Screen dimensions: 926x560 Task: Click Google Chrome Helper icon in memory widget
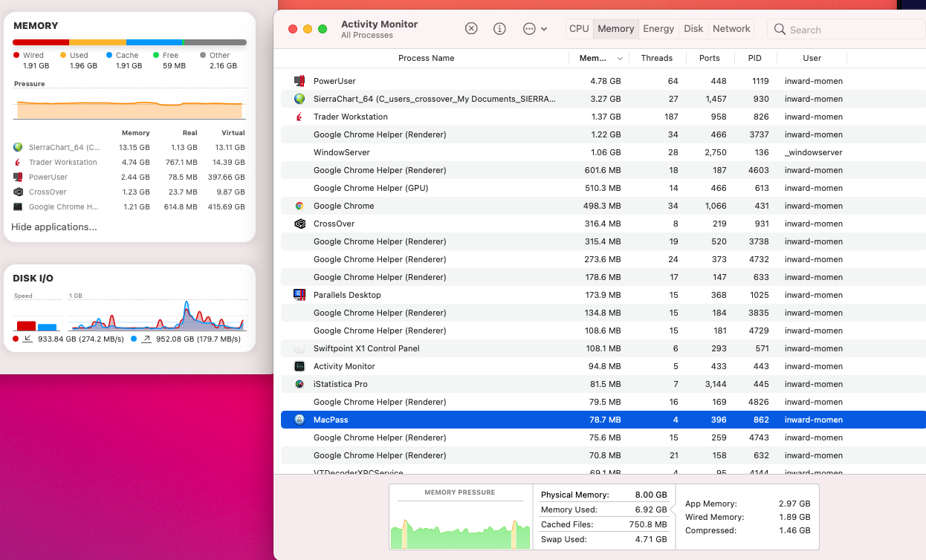coord(18,206)
